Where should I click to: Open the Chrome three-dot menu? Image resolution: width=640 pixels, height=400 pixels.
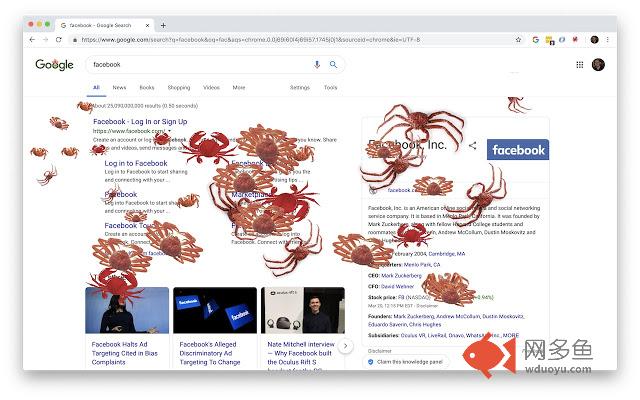pyautogui.click(x=607, y=40)
